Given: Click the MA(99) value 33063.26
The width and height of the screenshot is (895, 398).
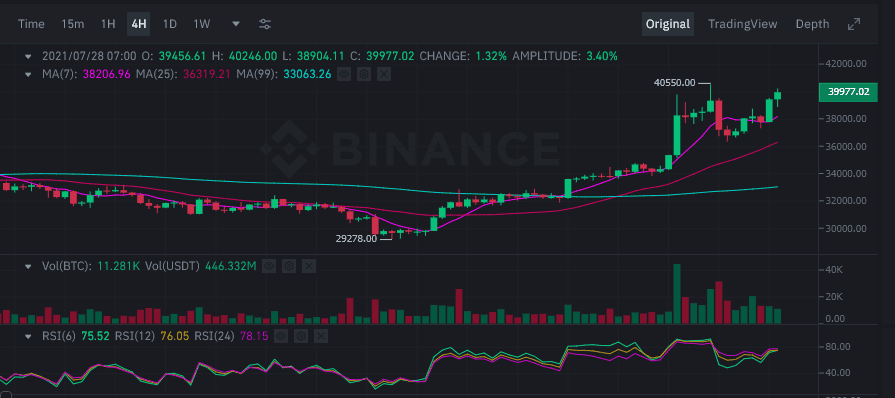Looking at the screenshot, I should pos(307,74).
